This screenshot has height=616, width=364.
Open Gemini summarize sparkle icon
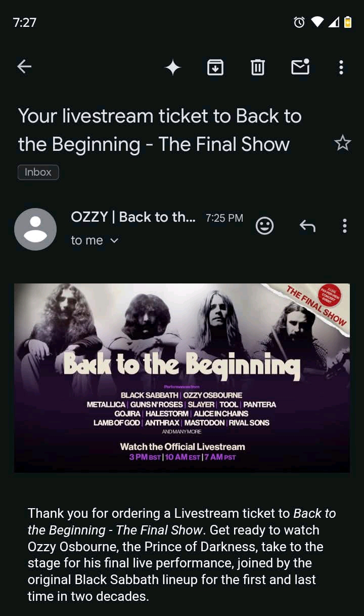coord(173,67)
